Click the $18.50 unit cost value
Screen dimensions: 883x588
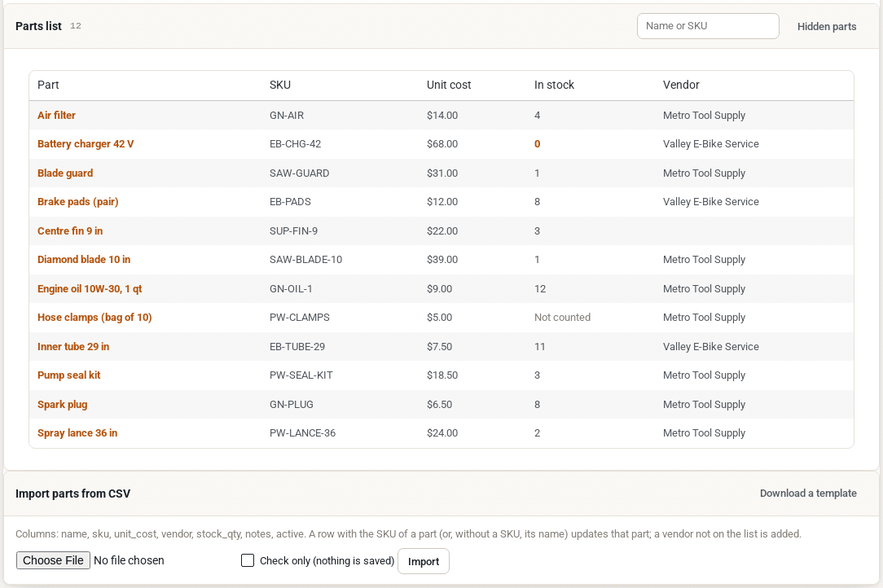coord(442,375)
